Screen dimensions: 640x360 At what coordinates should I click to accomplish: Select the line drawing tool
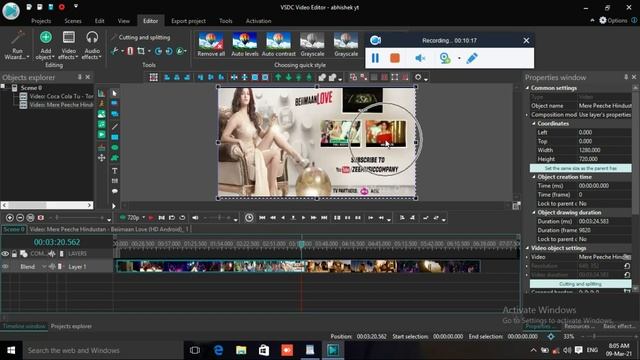115,127
